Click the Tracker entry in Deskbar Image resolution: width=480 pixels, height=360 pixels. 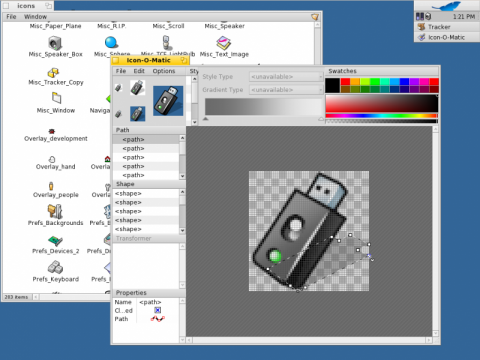click(x=447, y=27)
